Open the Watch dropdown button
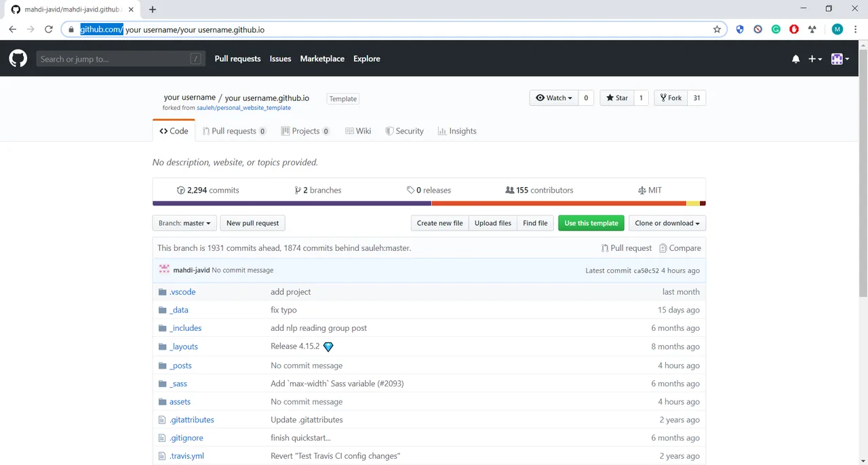The image size is (868, 465). coord(553,98)
